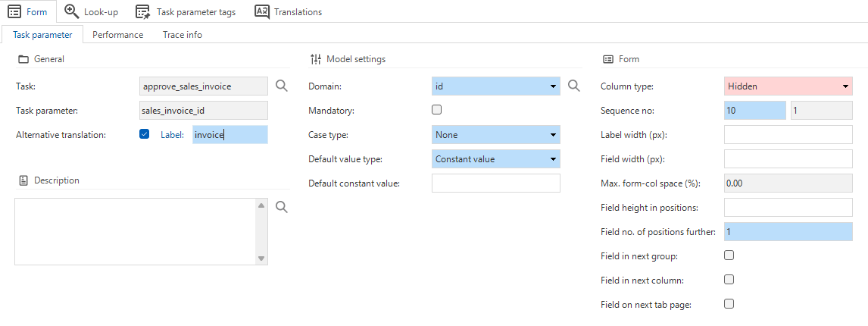Uncheck the Alternative translation checkbox
This screenshot has height=326, width=868.
[145, 133]
